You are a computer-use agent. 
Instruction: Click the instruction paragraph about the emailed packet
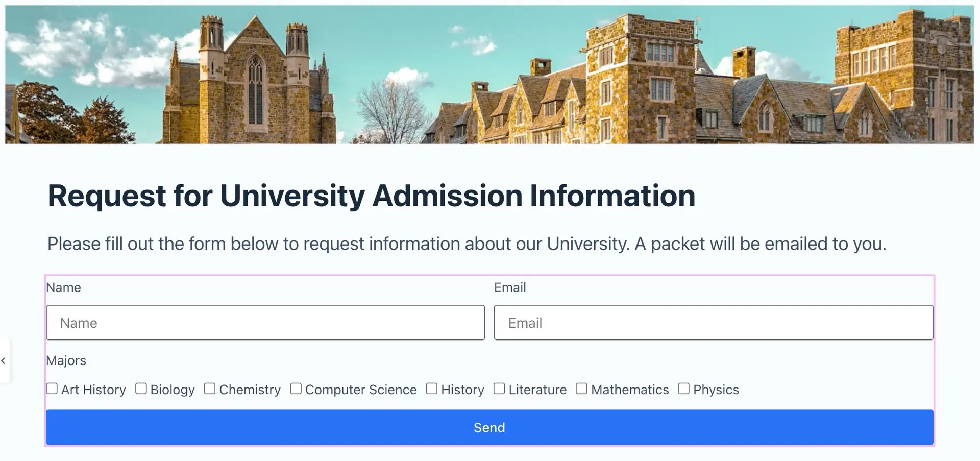(467, 244)
